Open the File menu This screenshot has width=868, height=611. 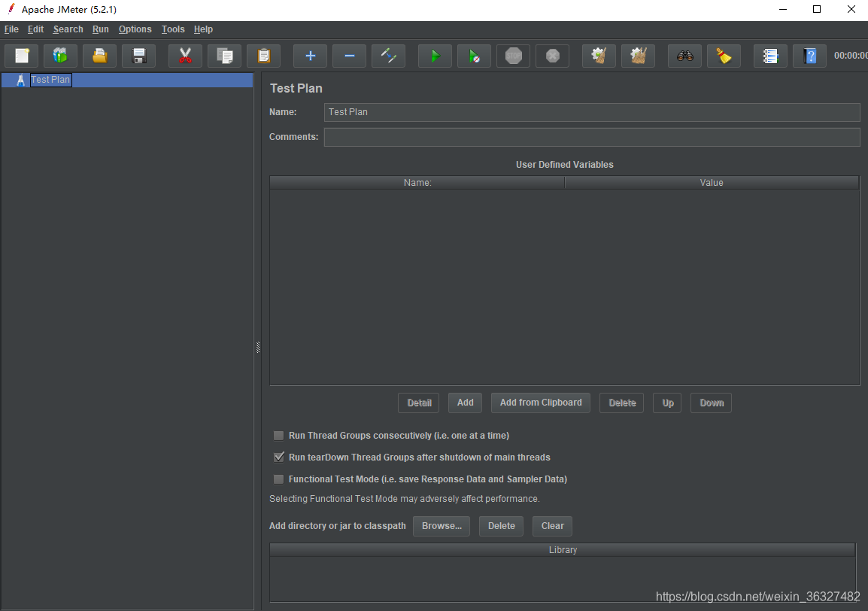11,29
